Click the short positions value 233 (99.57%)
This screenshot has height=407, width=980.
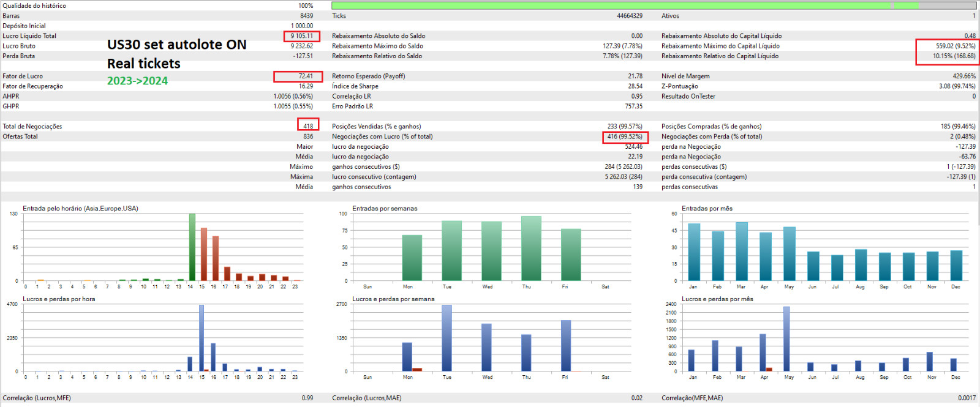point(625,127)
